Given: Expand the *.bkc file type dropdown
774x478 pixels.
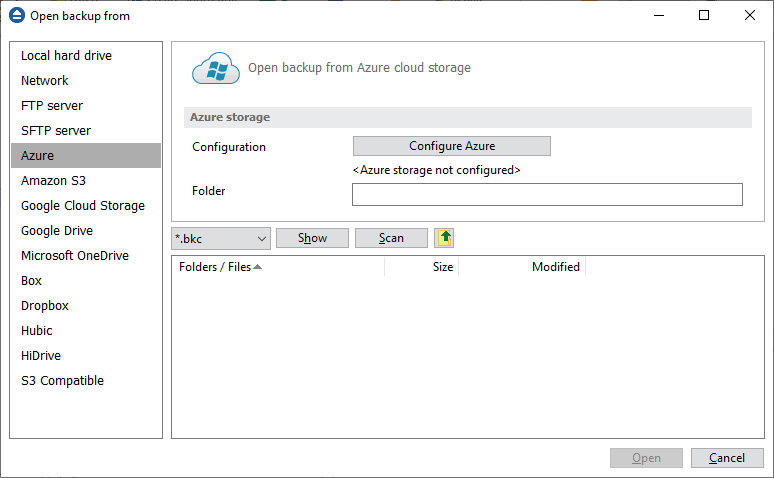Looking at the screenshot, I should click(221, 239).
